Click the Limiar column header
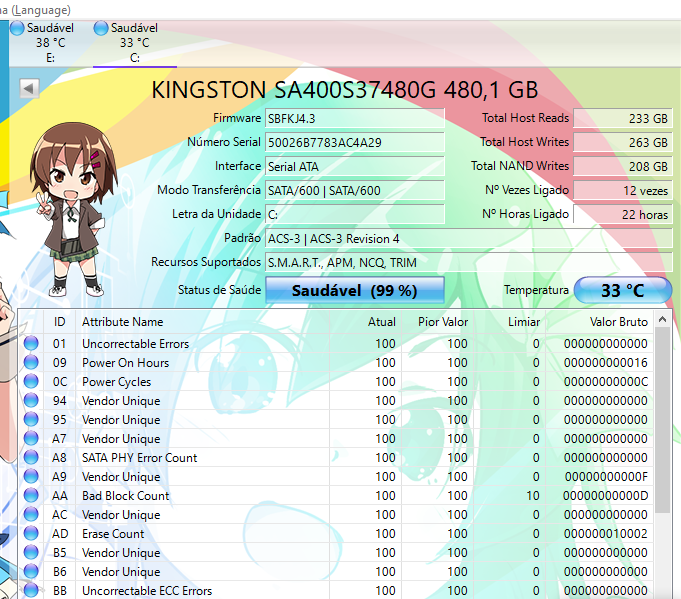681x599 pixels. tap(509, 322)
